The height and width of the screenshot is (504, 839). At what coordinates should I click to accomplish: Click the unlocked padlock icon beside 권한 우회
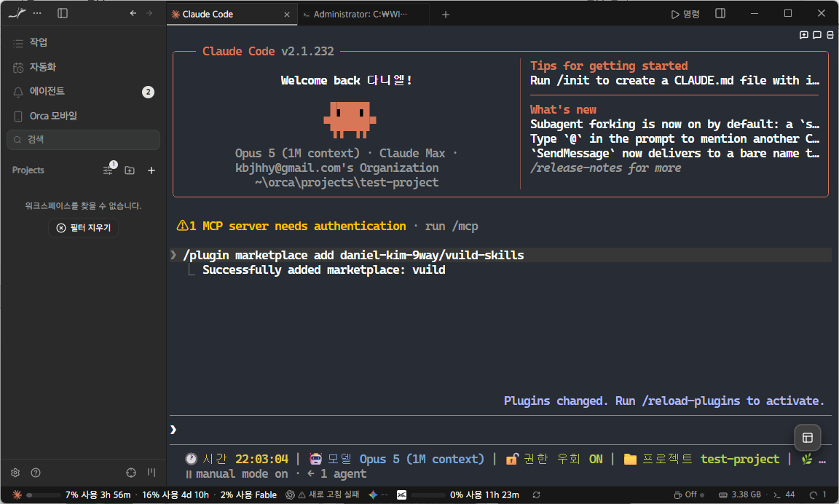click(x=512, y=459)
